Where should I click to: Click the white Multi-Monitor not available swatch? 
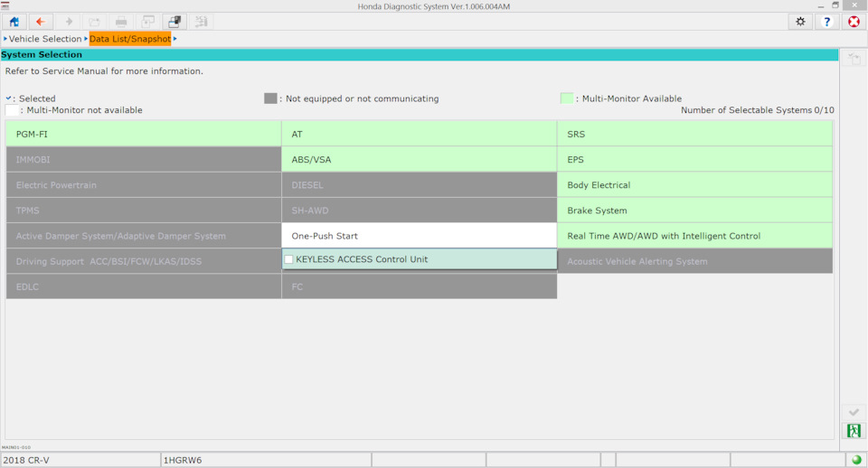[x=12, y=110]
